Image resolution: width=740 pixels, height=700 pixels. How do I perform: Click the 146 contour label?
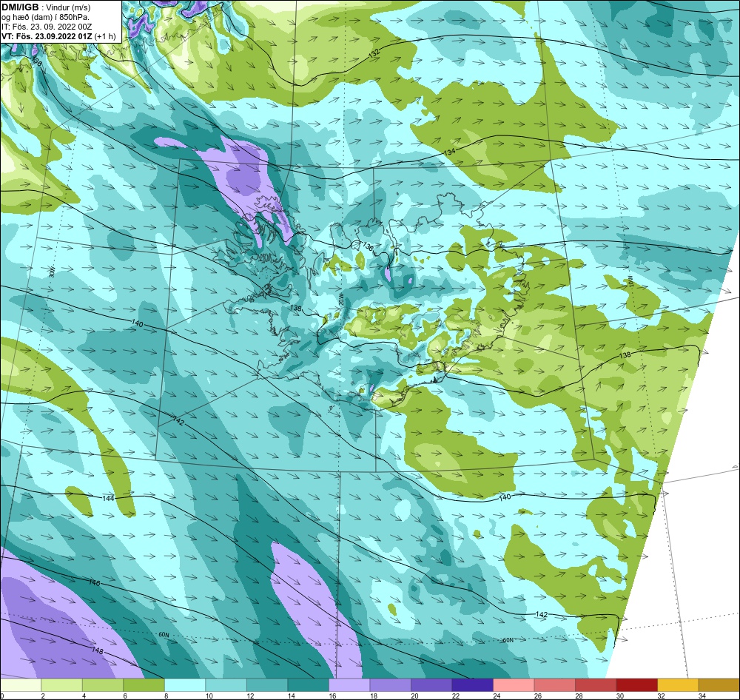[x=95, y=583]
